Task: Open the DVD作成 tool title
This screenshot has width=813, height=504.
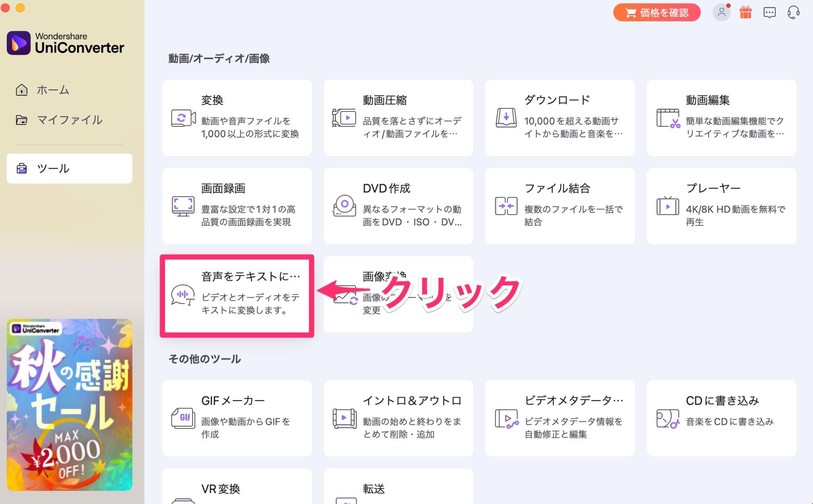Action: (x=387, y=188)
